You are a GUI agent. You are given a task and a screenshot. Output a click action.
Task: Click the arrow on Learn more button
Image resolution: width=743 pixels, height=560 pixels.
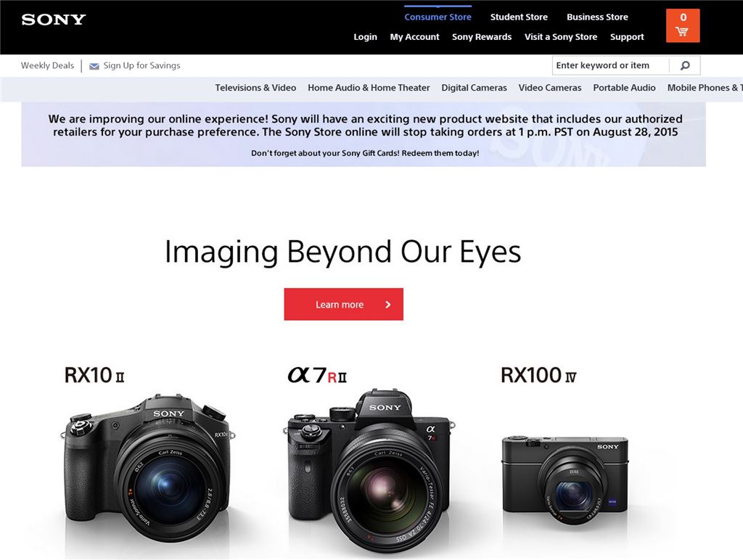point(388,304)
